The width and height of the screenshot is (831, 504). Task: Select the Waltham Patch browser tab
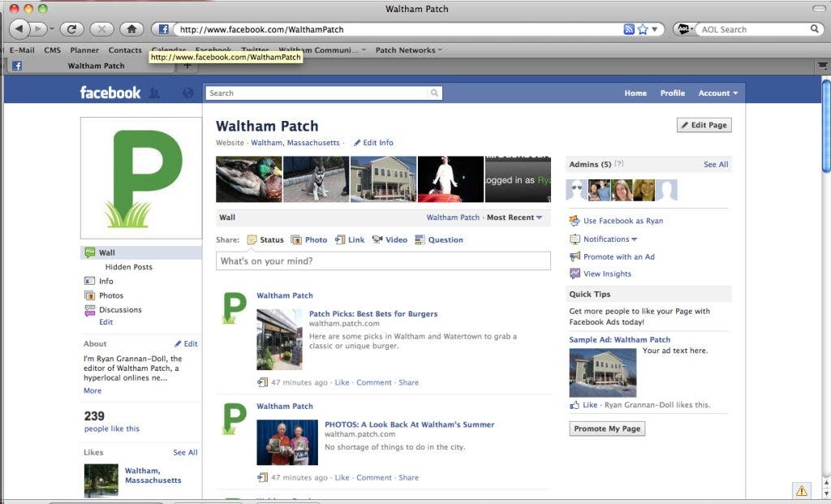coord(90,66)
